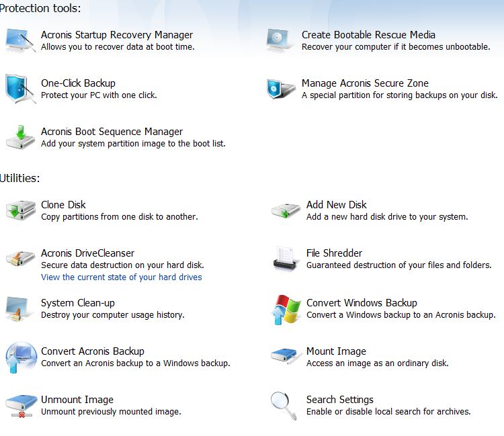Click 'Recover your computer if it becomes unbootable.'

click(x=396, y=47)
